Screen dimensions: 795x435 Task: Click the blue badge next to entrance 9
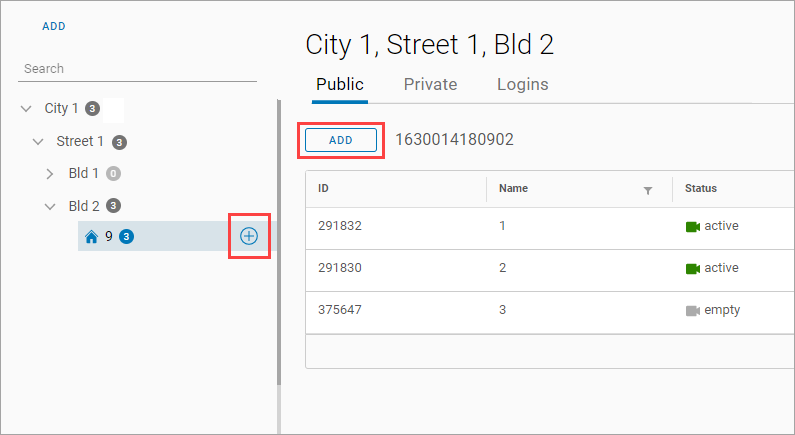click(x=126, y=237)
